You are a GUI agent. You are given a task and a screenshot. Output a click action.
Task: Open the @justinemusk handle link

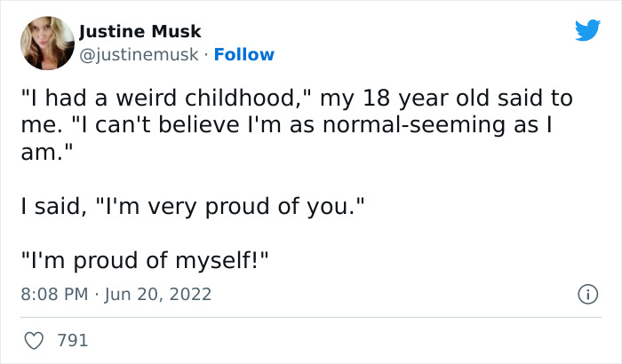coord(138,54)
